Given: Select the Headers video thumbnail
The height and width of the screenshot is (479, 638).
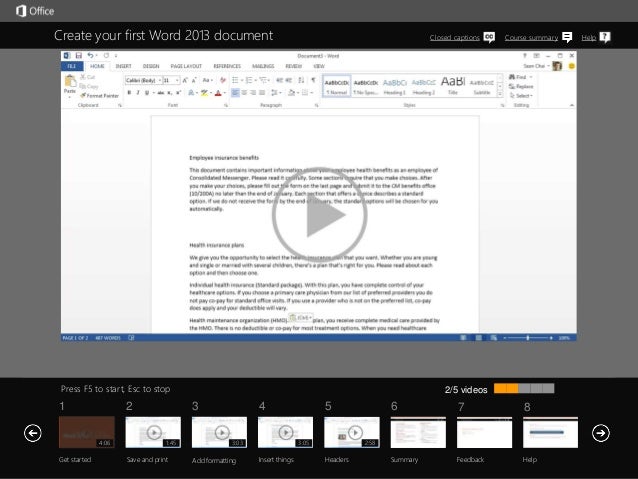Looking at the screenshot, I should pyautogui.click(x=352, y=432).
